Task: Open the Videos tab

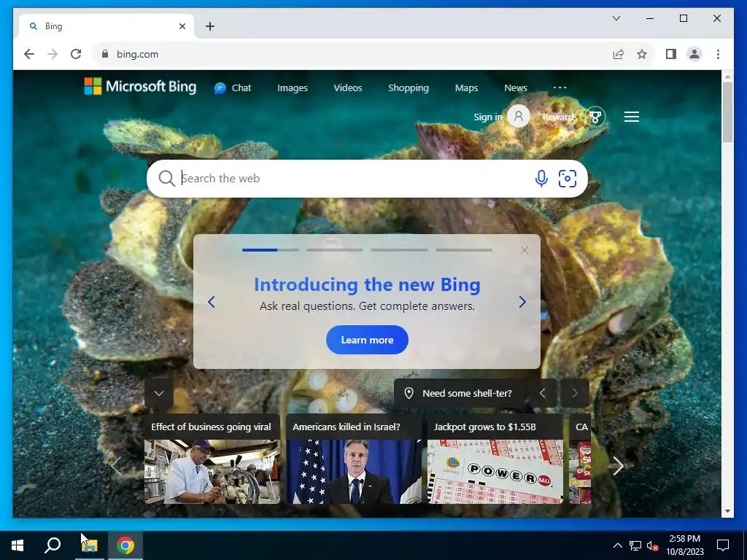Action: [x=348, y=88]
